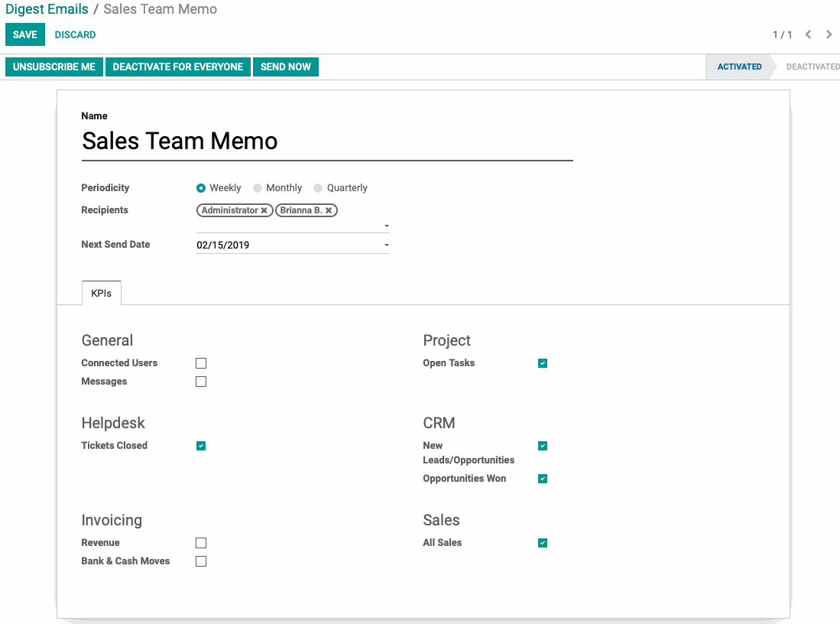Click the 1 / 1 pager counter

pyautogui.click(x=782, y=35)
